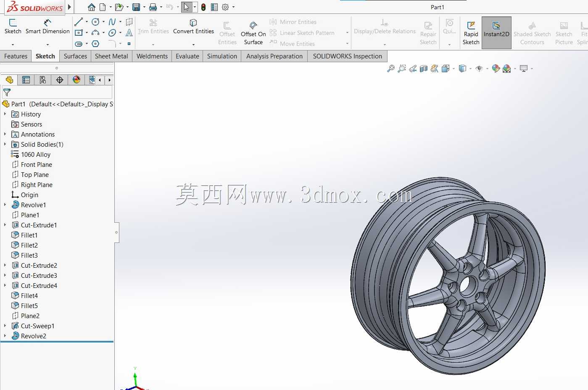Switch to the Sheet Metal tab

pyautogui.click(x=111, y=56)
